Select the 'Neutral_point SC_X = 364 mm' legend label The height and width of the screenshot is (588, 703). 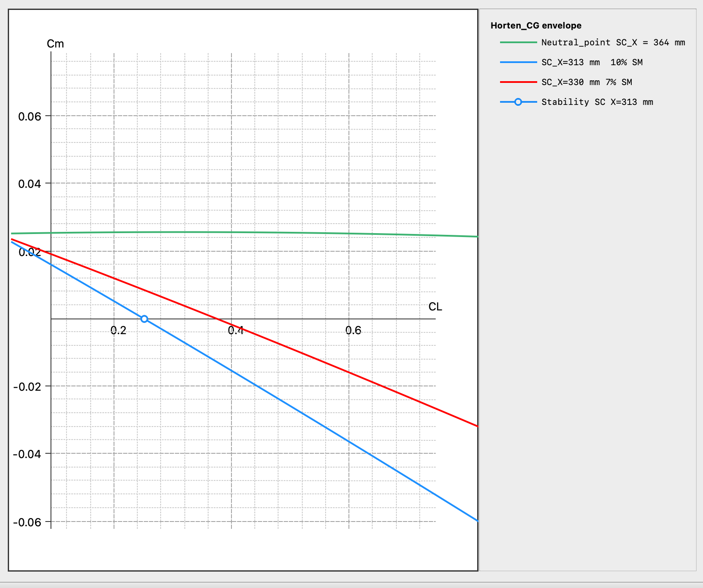[613, 42]
